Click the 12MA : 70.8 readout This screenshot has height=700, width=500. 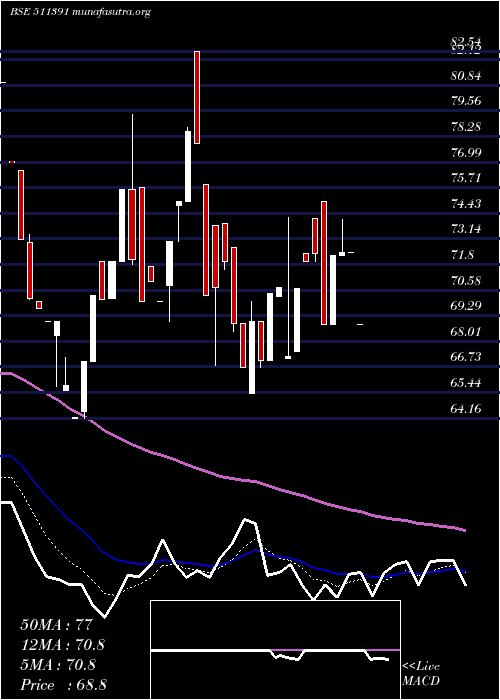coord(65,645)
